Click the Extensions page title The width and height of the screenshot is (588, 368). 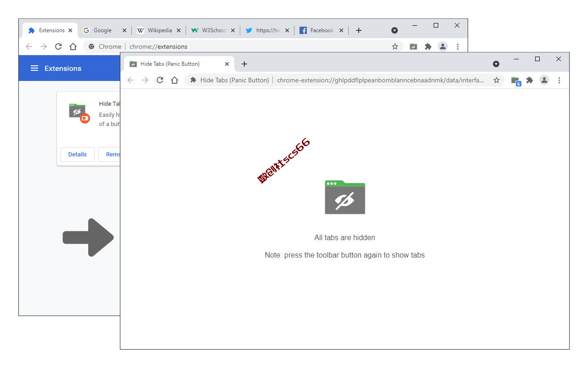click(63, 68)
